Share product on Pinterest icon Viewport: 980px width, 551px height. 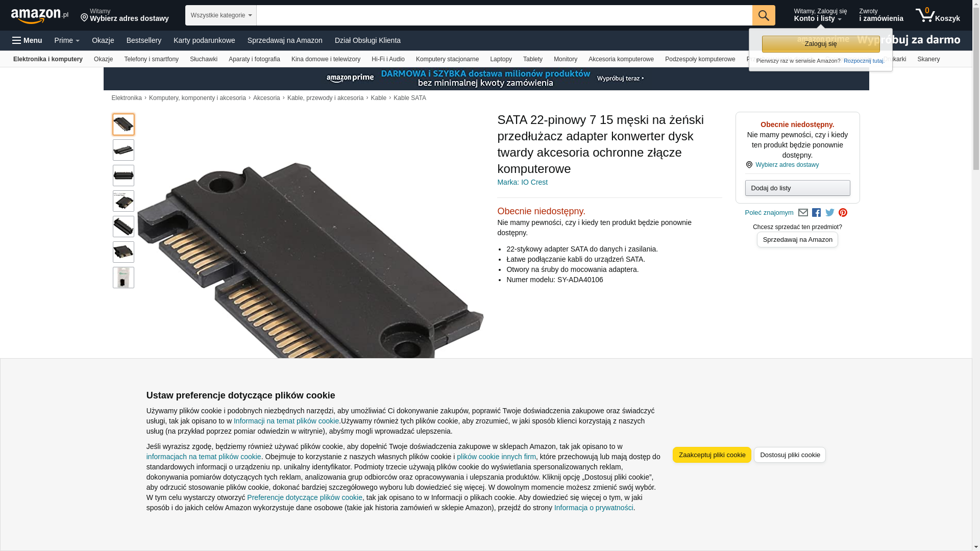pos(843,213)
